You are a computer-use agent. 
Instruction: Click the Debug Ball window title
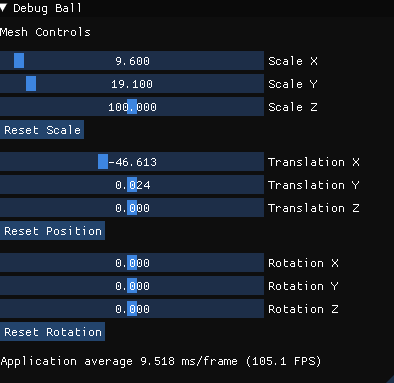point(47,8)
